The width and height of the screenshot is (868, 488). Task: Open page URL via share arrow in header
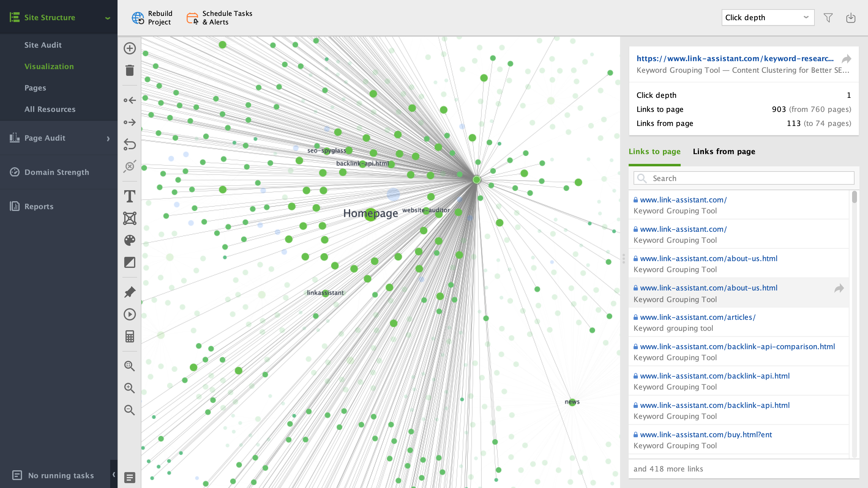847,59
